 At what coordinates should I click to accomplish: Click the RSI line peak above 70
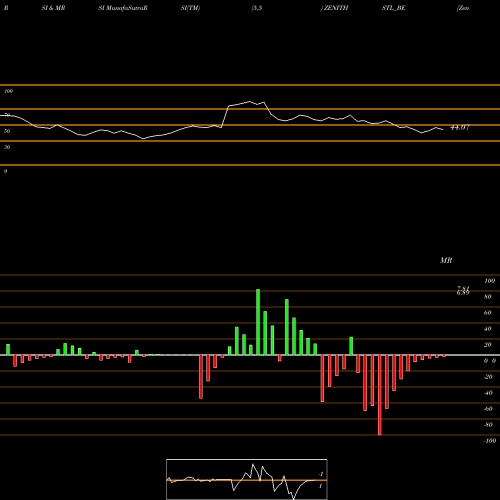250,101
